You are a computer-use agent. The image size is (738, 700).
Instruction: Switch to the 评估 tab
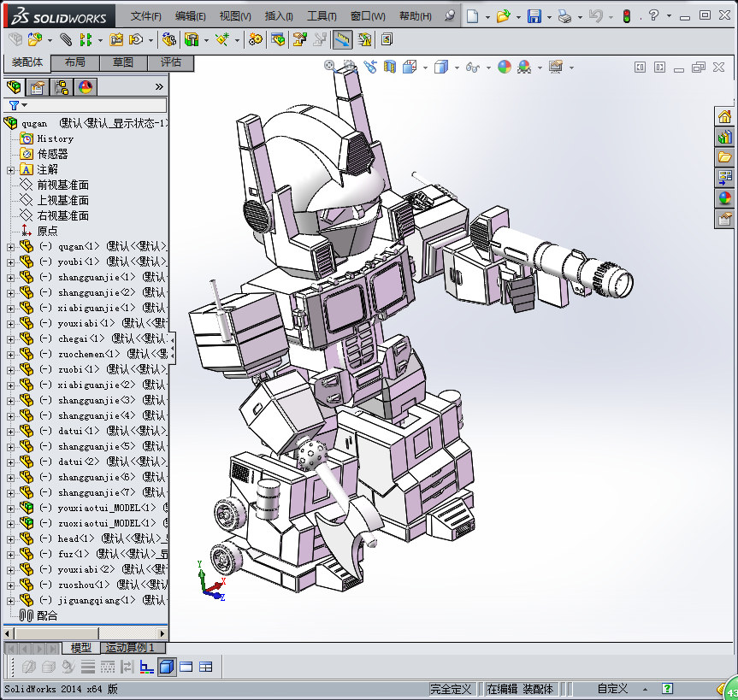point(170,62)
